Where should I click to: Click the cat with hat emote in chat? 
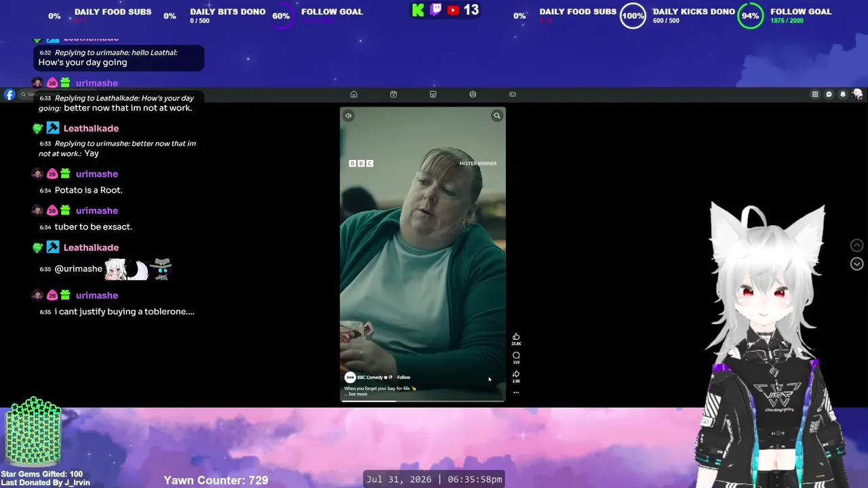click(x=160, y=269)
